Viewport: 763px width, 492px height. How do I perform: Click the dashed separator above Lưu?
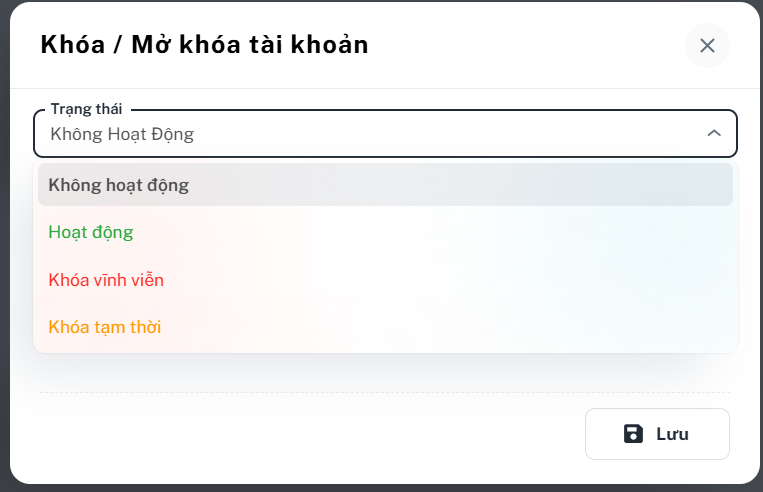(x=385, y=392)
